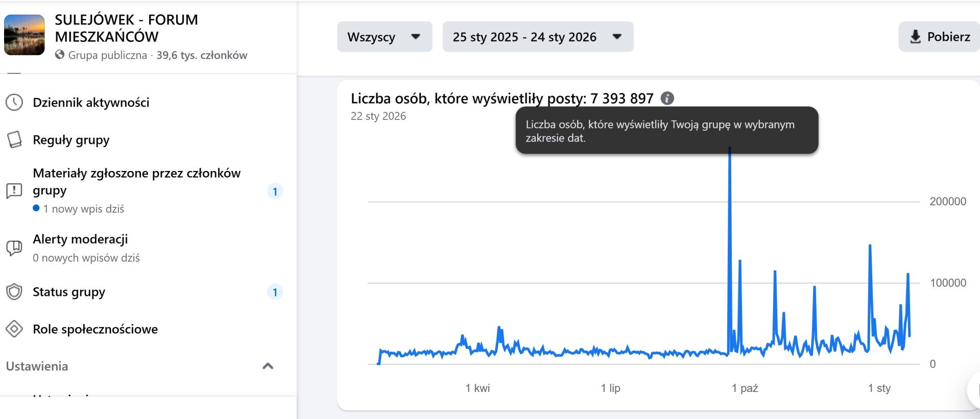Collapse the Ustawienia section chevron

tap(268, 366)
